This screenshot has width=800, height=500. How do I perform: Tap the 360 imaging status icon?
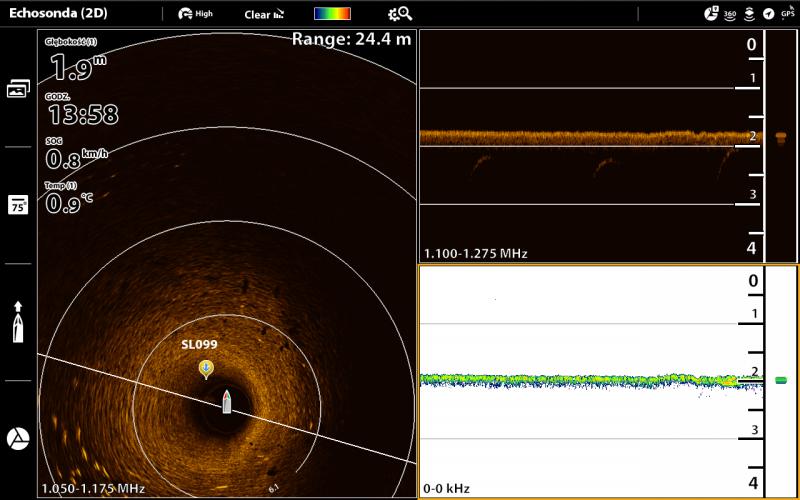(730, 14)
